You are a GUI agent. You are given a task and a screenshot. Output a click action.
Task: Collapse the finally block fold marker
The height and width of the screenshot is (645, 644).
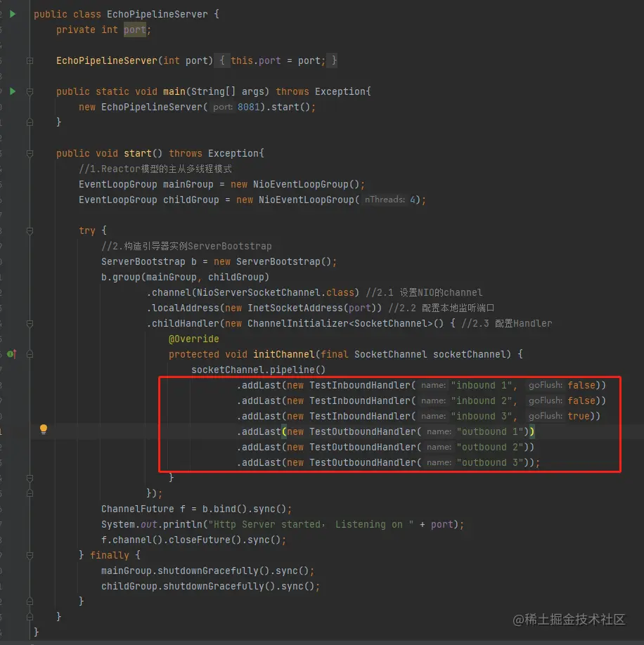(30, 555)
